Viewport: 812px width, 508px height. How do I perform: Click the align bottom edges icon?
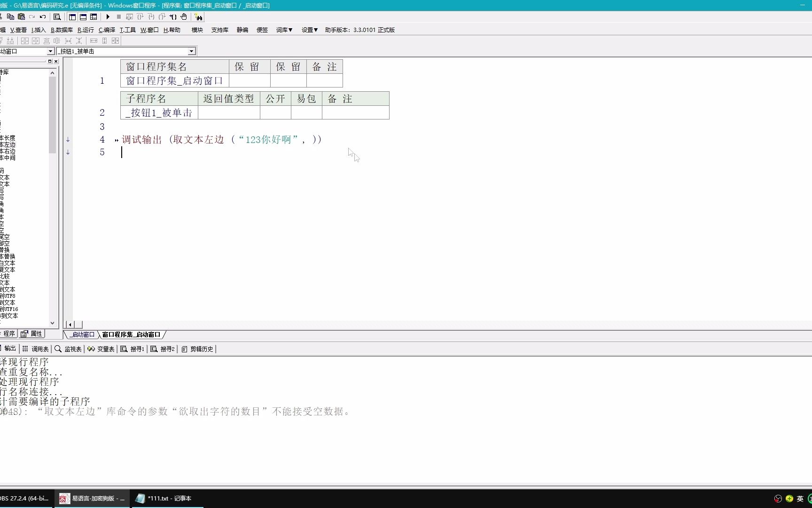click(x=10, y=40)
